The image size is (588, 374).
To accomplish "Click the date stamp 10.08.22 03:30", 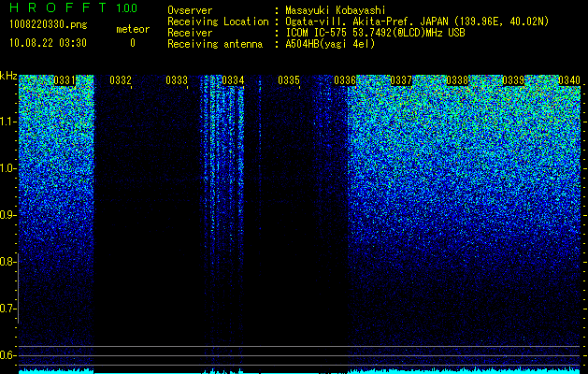I will coord(48,43).
